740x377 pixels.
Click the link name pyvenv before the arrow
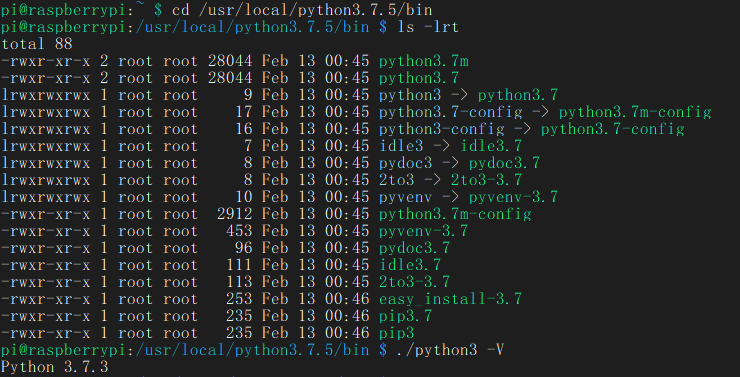click(x=405, y=197)
